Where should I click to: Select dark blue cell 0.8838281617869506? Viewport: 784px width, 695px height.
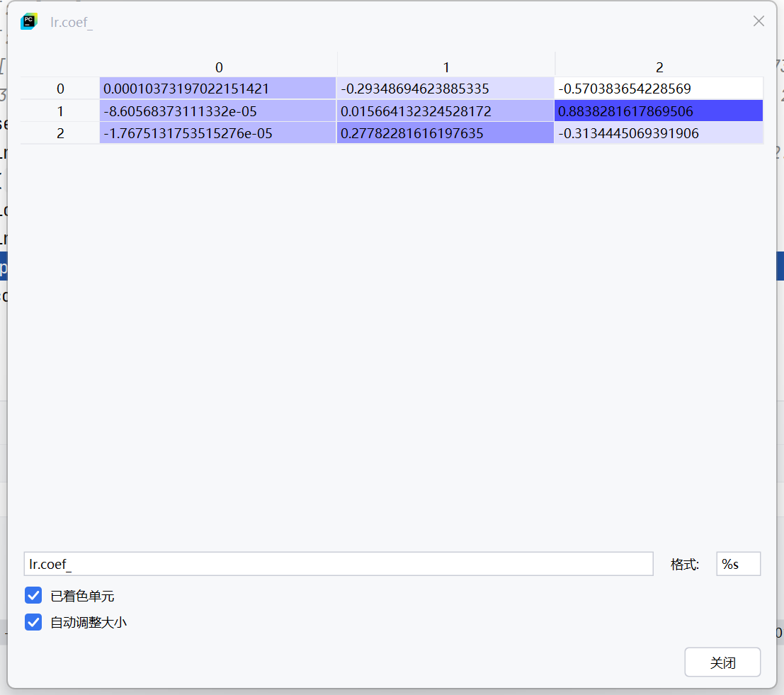pyautogui.click(x=659, y=111)
